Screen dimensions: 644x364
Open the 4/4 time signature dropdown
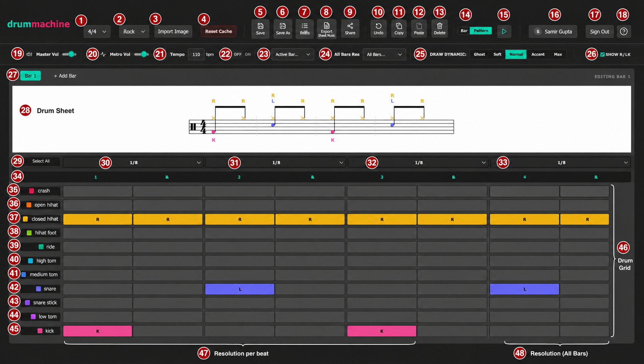[97, 32]
